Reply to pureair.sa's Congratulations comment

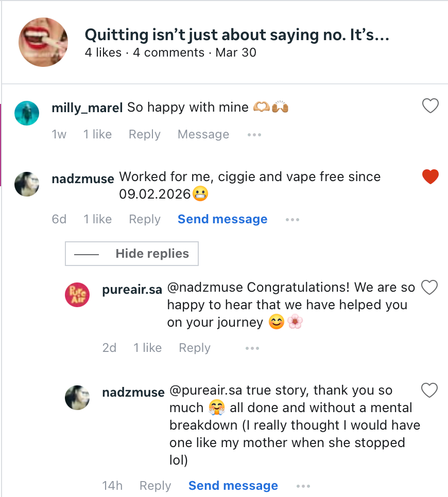[194, 348]
